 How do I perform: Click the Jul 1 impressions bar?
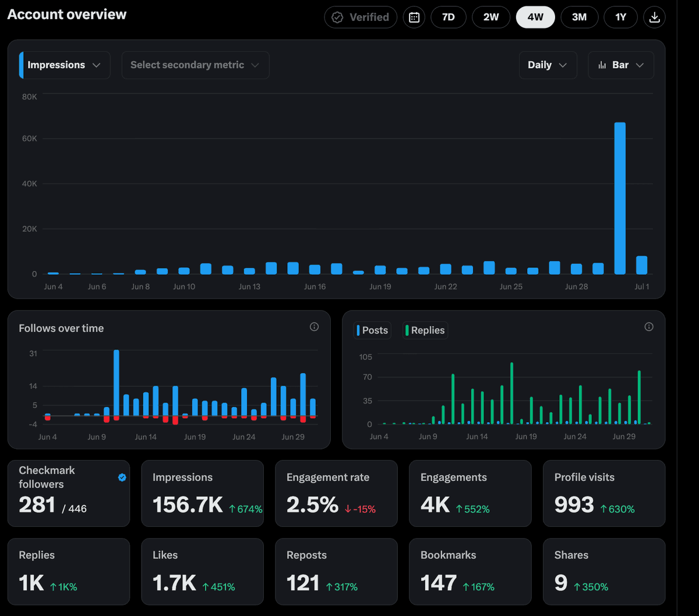[x=641, y=265]
